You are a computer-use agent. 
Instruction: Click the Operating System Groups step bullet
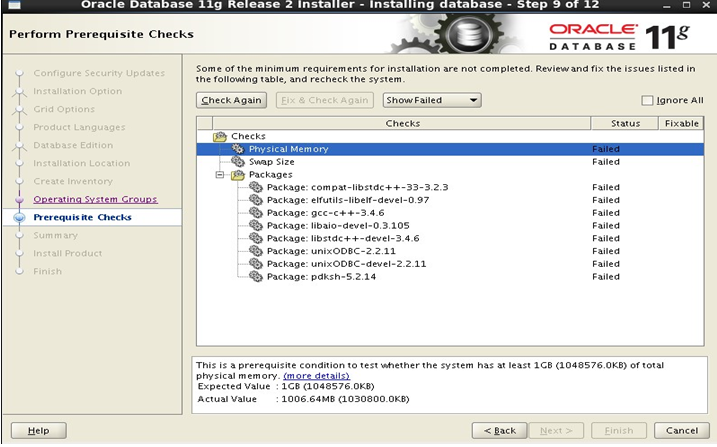coord(19,199)
